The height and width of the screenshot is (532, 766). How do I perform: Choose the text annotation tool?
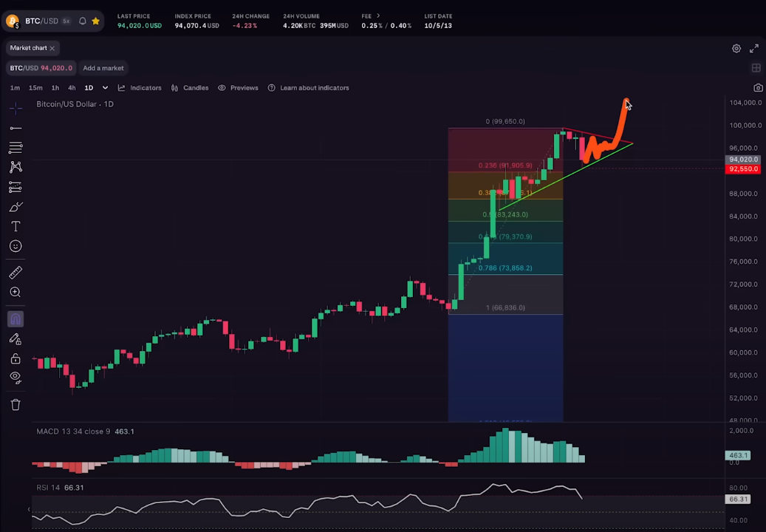point(16,227)
